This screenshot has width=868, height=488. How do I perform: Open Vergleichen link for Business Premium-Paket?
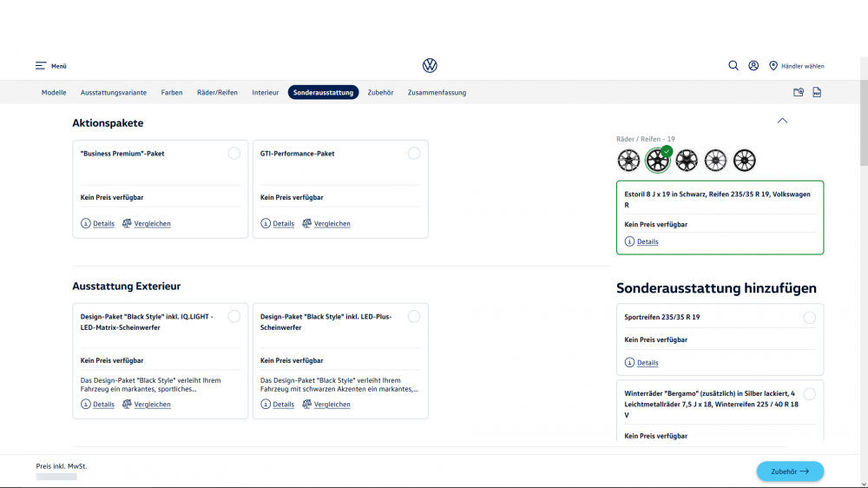coord(152,224)
